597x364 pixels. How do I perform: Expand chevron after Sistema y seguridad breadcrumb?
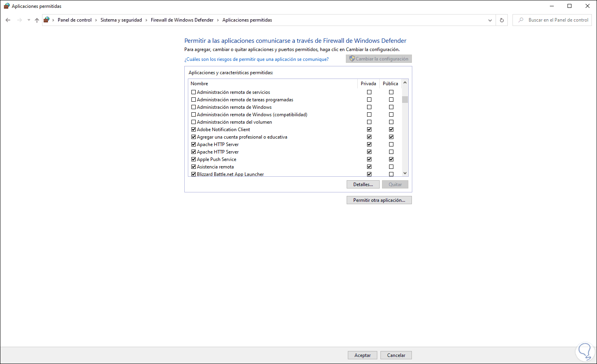coord(146,20)
